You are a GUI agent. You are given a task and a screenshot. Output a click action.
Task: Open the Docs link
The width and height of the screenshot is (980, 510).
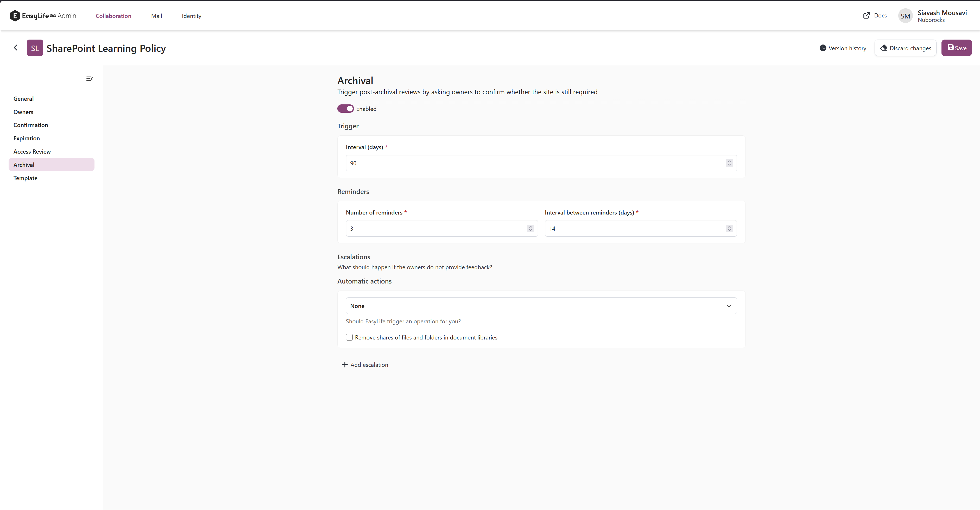(x=875, y=16)
